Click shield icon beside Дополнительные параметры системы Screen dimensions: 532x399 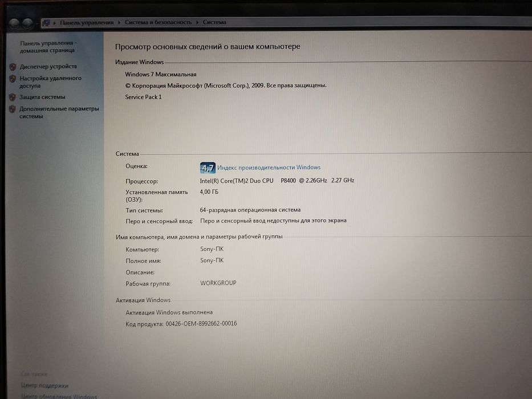coord(12,109)
